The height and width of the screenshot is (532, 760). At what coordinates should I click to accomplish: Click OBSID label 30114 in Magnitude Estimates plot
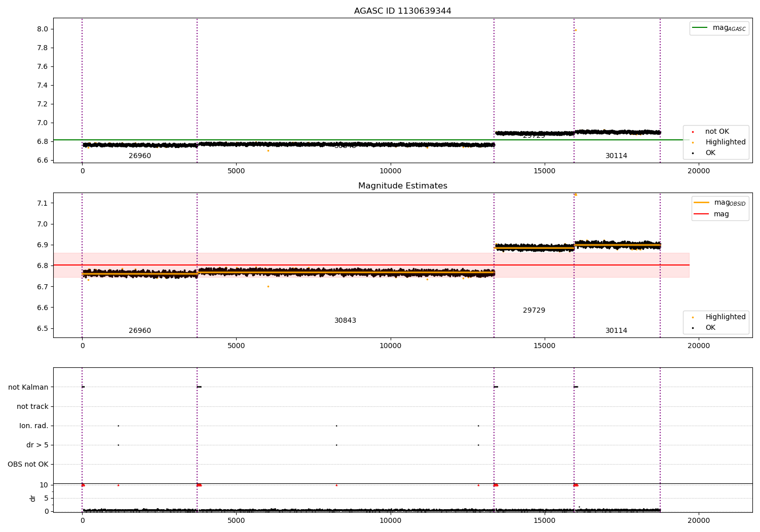[x=616, y=331]
